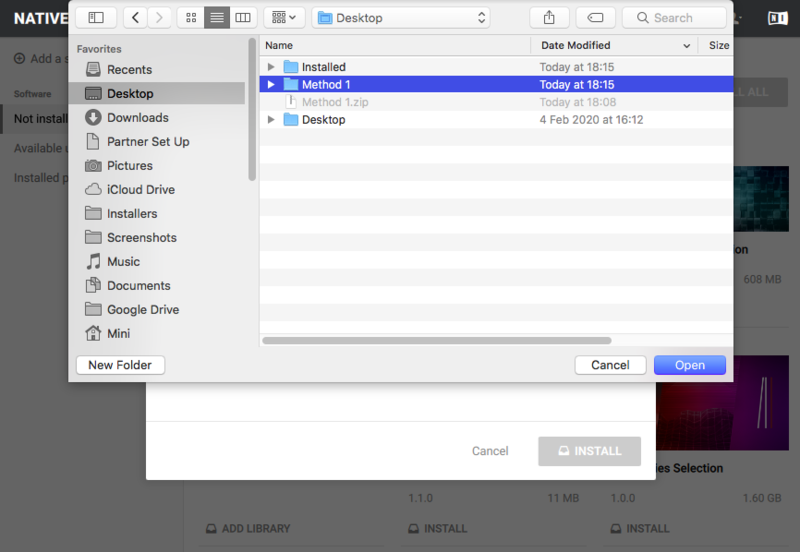Click the Music note icon
This screenshot has height=552, width=800.
click(93, 261)
